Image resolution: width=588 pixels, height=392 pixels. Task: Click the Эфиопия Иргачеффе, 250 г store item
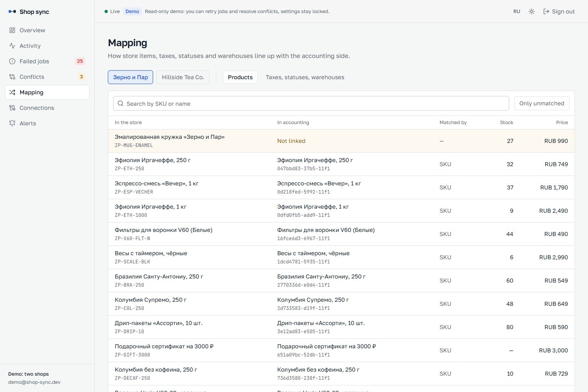click(x=153, y=160)
